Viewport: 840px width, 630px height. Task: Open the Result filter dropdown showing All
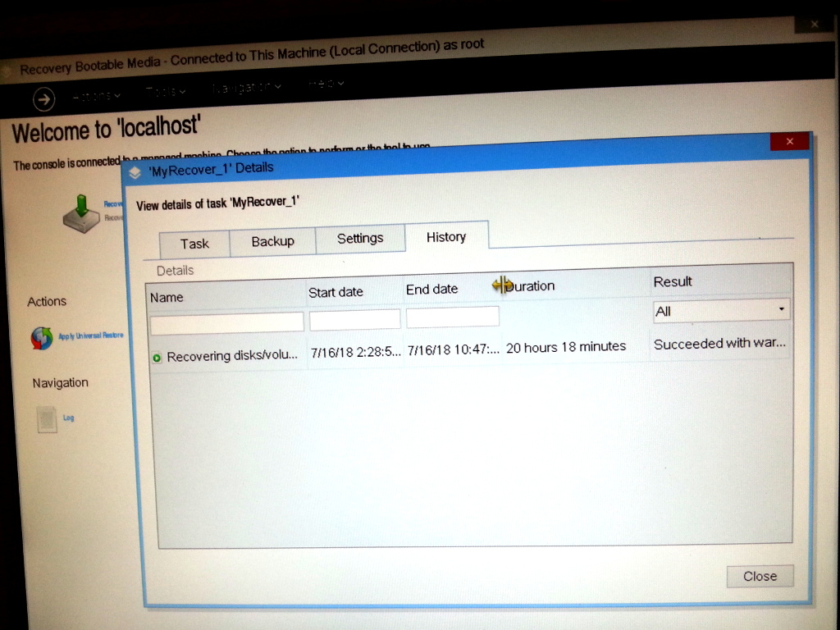coord(721,311)
